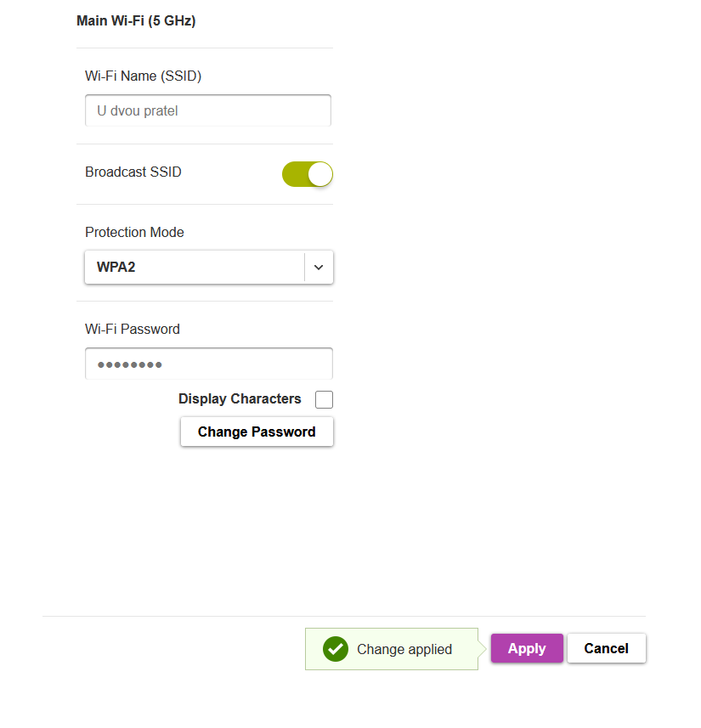Click the green checkmark success icon
701x728 pixels.
click(x=336, y=649)
